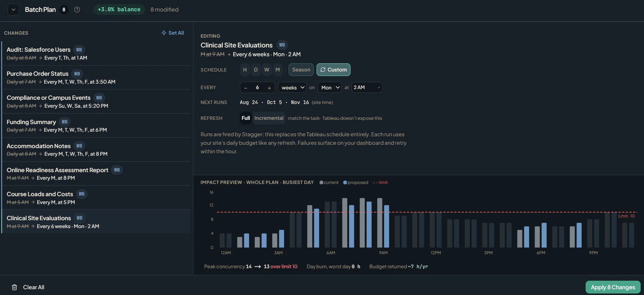Choose the Custom schedule mode

pyautogui.click(x=334, y=70)
